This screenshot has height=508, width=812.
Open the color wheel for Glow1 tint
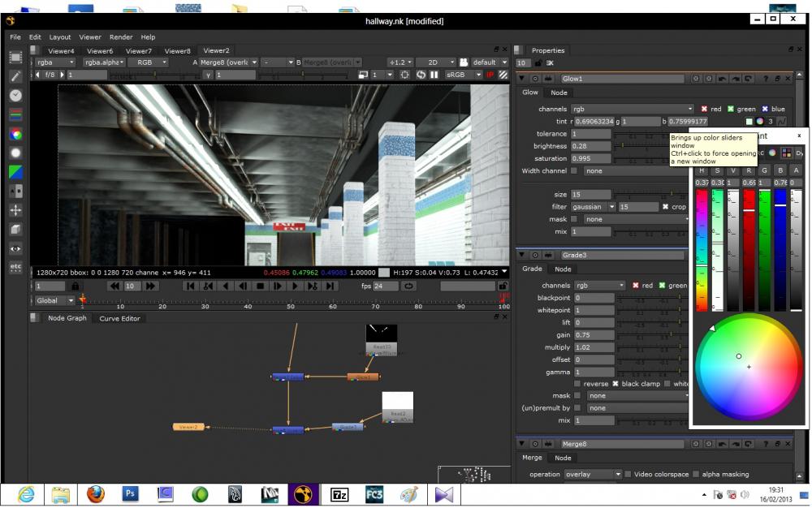[x=760, y=122]
